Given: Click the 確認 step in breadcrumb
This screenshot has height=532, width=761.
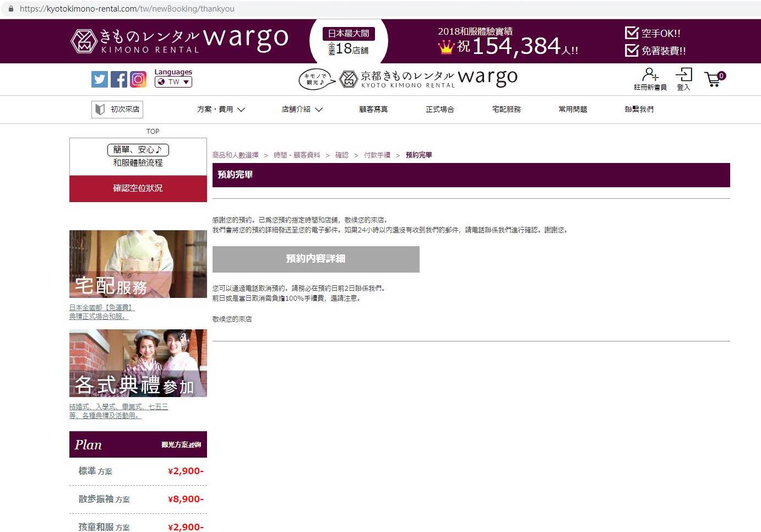Looking at the screenshot, I should point(342,155).
